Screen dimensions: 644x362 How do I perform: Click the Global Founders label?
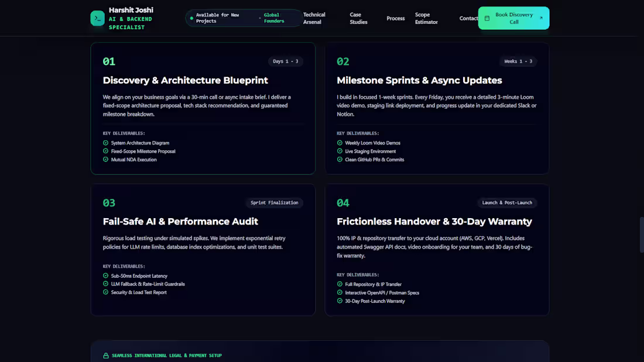274,18
